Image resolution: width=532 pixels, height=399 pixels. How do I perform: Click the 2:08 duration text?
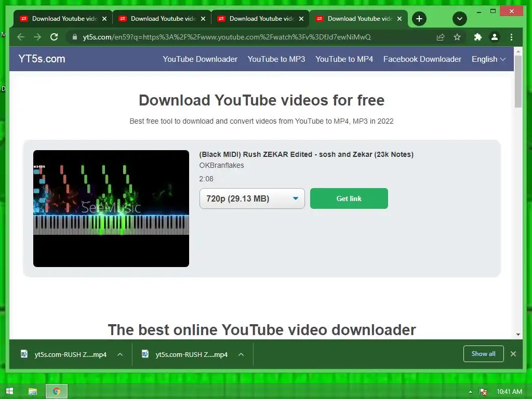pos(206,179)
